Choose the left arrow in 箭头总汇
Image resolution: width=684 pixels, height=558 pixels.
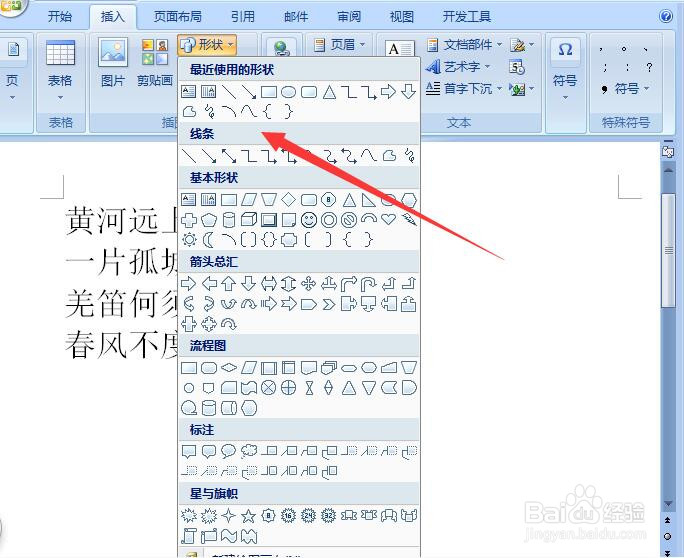(x=209, y=284)
